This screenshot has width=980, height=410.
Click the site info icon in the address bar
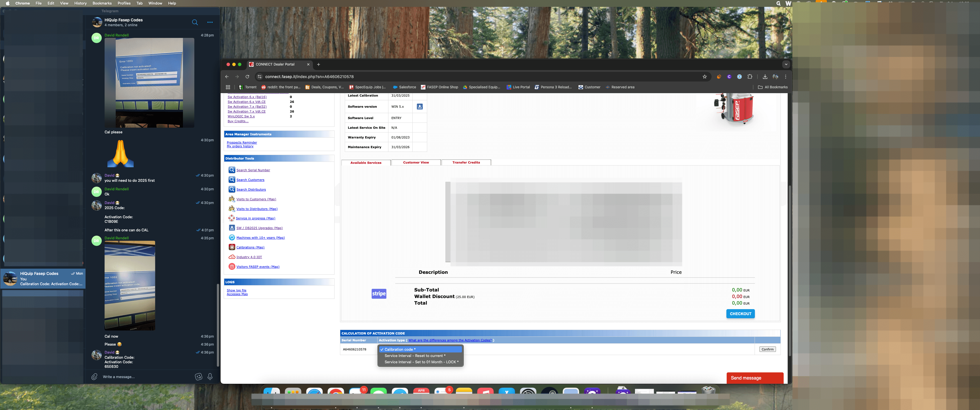pos(259,76)
